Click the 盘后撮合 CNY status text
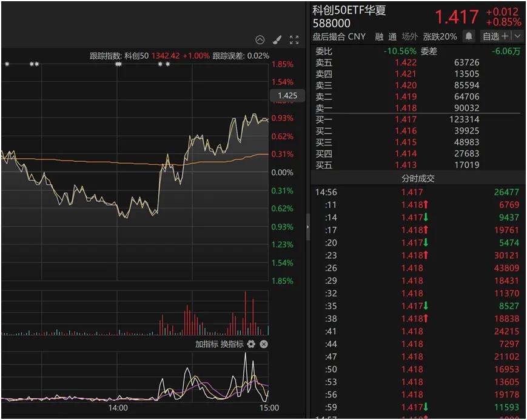Image resolution: width=527 pixels, height=420 pixels. [339, 36]
